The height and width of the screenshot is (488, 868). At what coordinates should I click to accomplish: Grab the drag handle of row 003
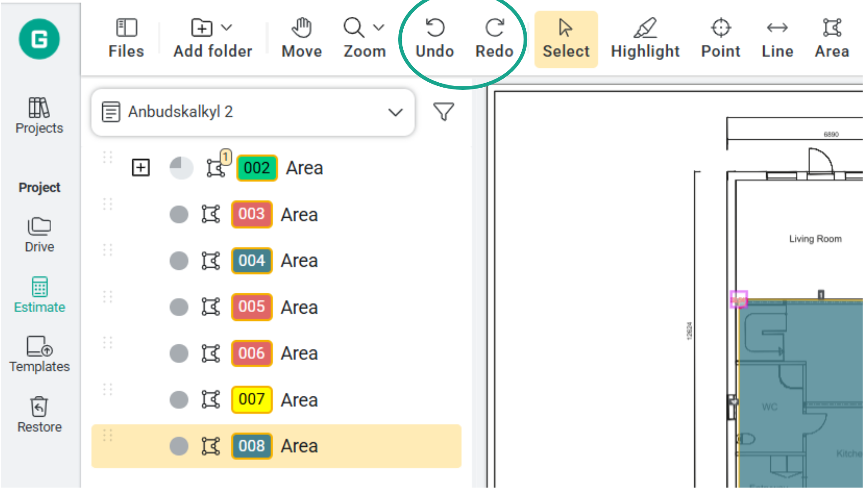(108, 204)
